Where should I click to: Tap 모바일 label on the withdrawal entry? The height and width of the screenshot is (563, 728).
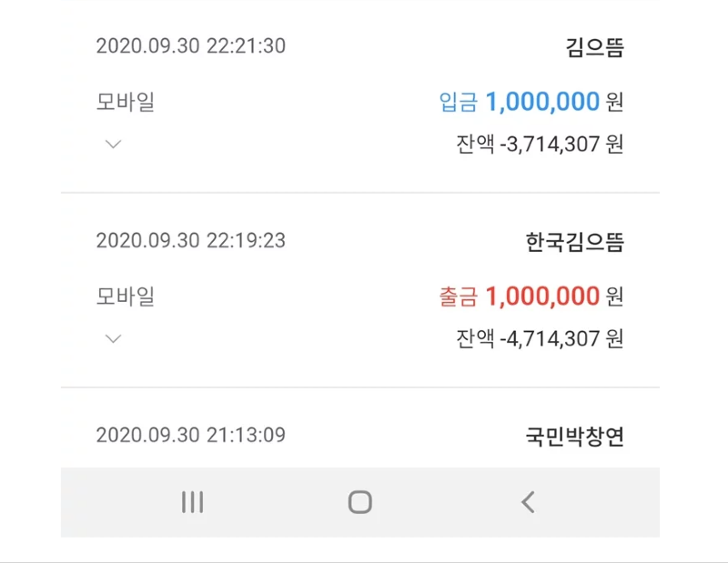point(126,296)
